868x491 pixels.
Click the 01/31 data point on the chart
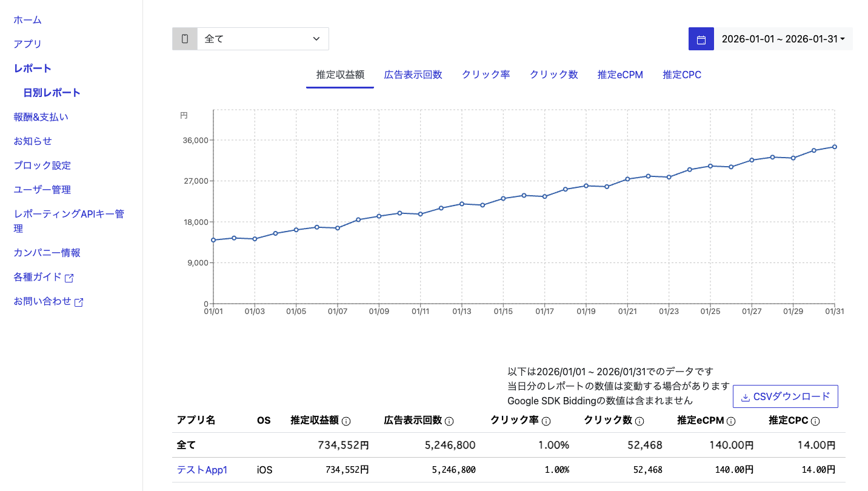pyautogui.click(x=835, y=147)
